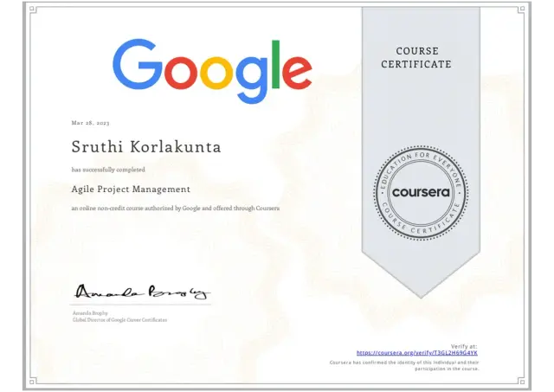554x392 pixels.
Task: Click the online non-credit course description line
Action: tap(175, 209)
